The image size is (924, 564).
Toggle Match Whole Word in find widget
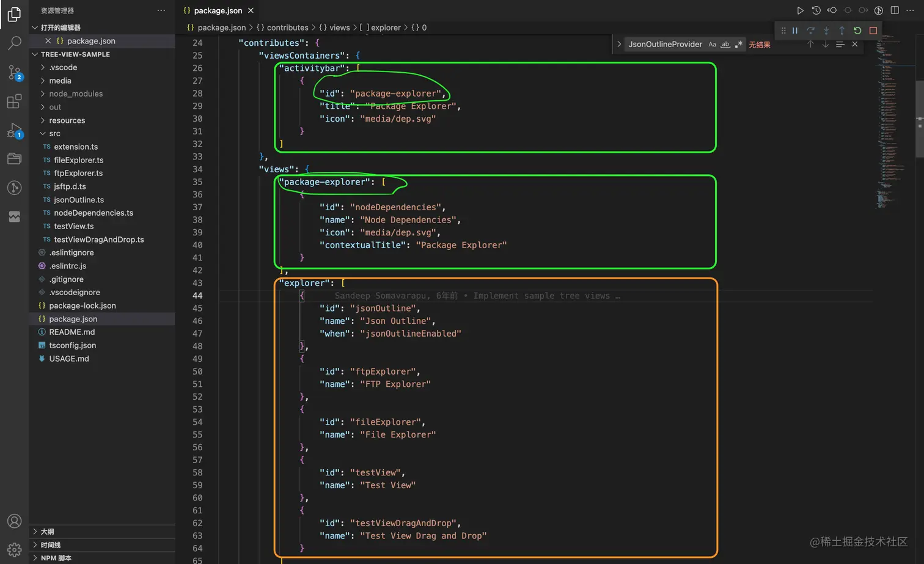[x=725, y=45]
